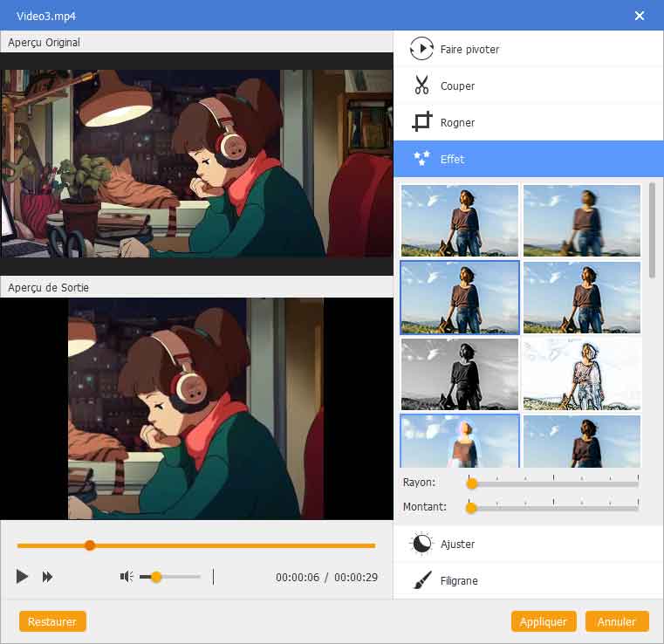The width and height of the screenshot is (664, 644).
Task: Click the Effet stars icon
Action: [421, 159]
